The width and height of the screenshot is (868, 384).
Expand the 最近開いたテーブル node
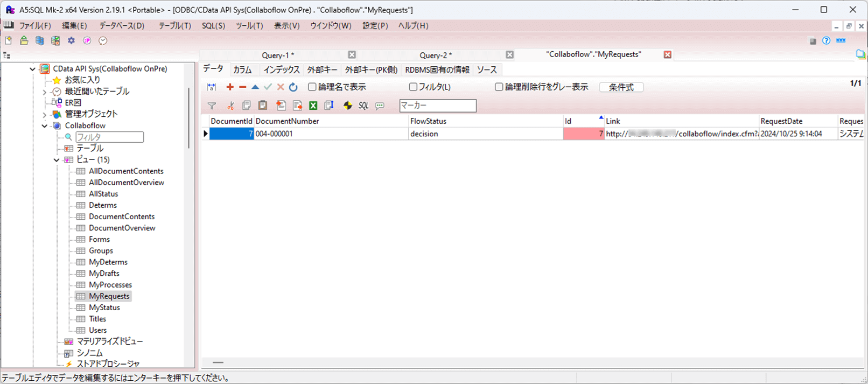point(45,92)
